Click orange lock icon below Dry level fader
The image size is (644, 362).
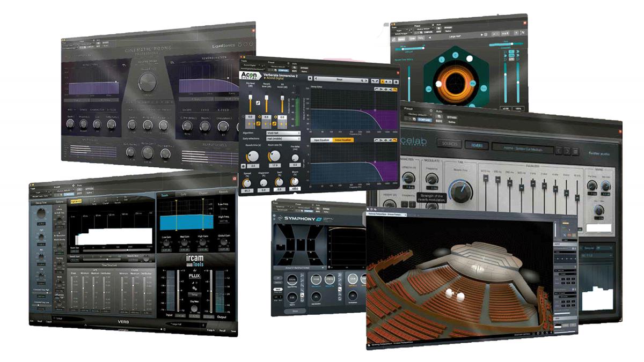258,123
